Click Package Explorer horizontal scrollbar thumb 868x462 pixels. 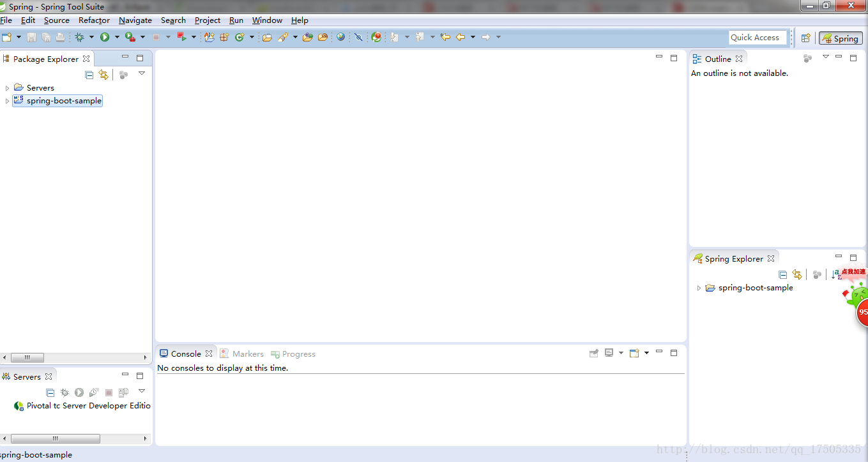pos(27,357)
